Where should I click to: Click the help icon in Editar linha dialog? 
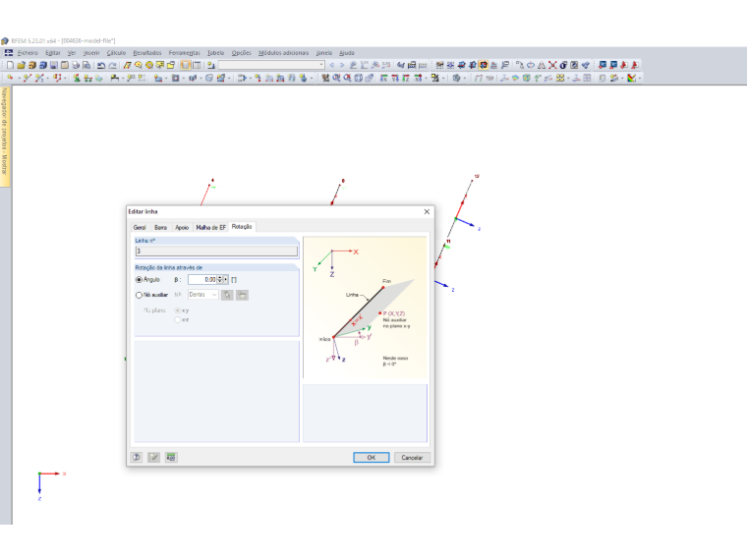[137, 458]
